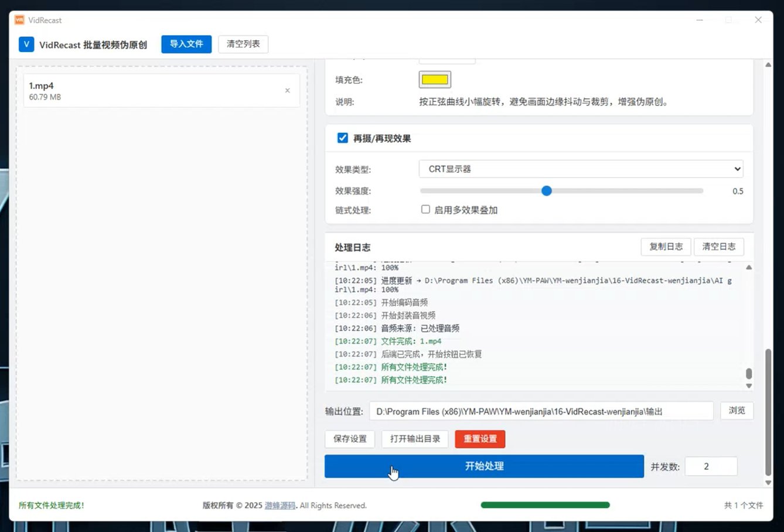This screenshot has width=784, height=532.
Task: Click the 并发数 concurrency number field
Action: pyautogui.click(x=711, y=466)
